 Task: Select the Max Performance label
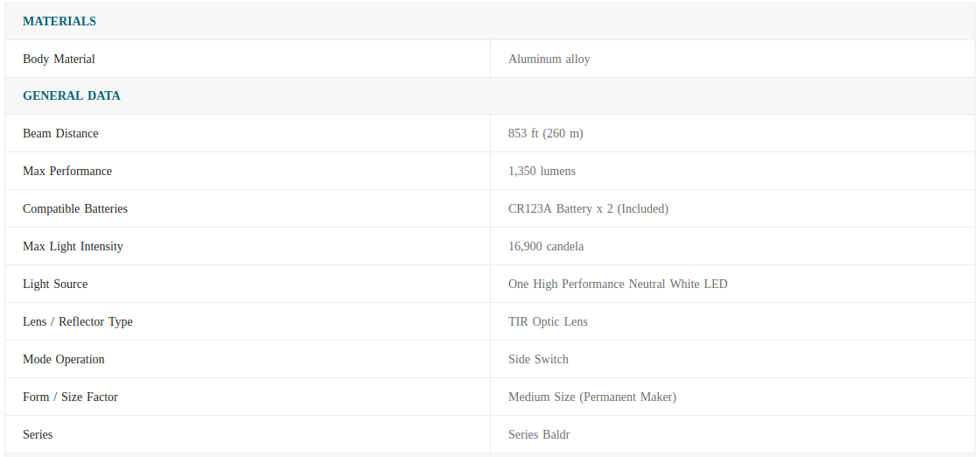pos(67,171)
